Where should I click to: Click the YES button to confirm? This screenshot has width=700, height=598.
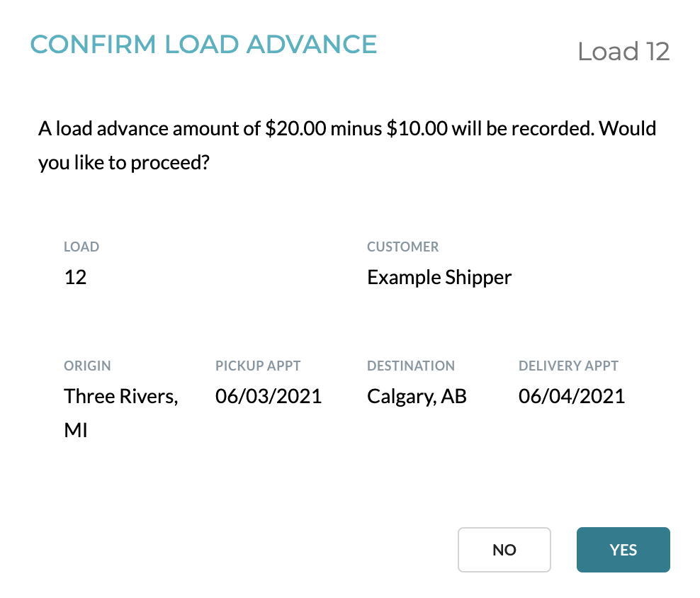coord(623,550)
